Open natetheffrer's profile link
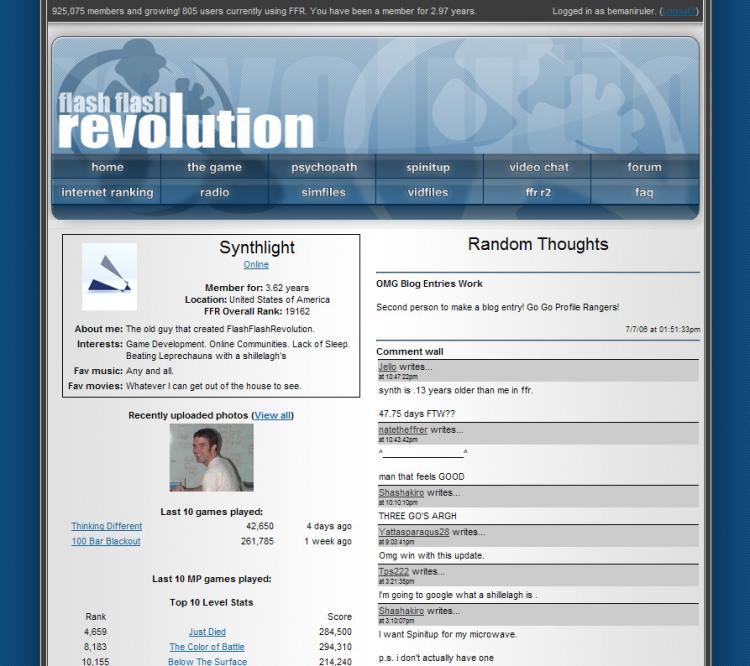 click(403, 430)
